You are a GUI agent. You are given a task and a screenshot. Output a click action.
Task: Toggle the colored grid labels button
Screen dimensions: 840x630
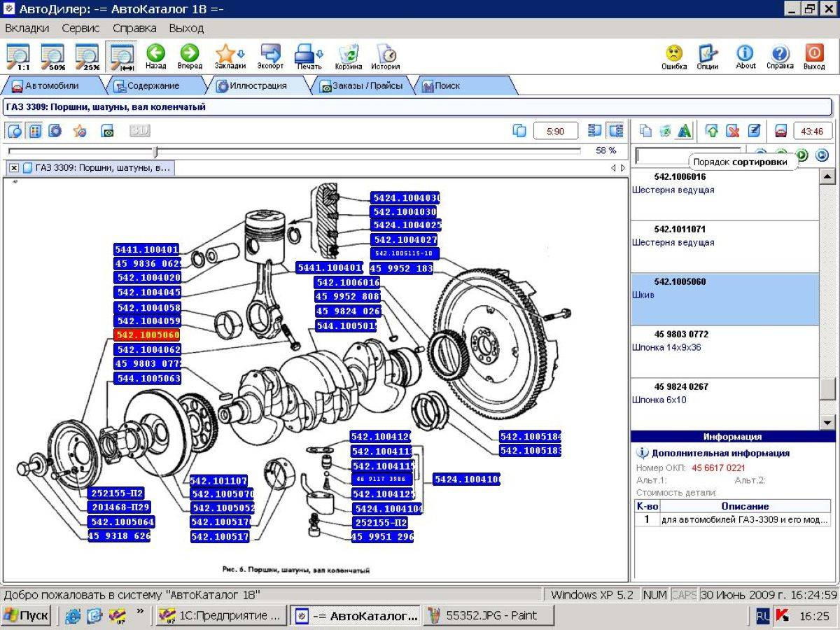pyautogui.click(x=34, y=131)
